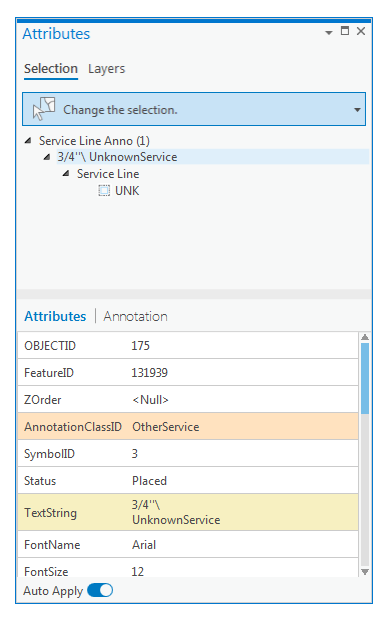
Task: Open the Change the selection dropdown arrow
Action: (357, 110)
